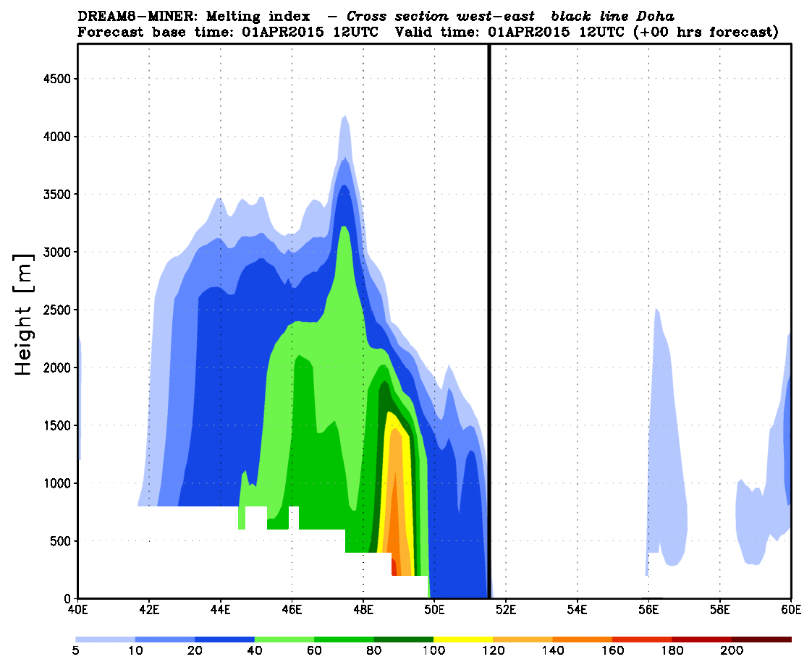Viewport: 812px width, 667px height.
Task: Click the Forecast base time text
Action: click(228, 32)
